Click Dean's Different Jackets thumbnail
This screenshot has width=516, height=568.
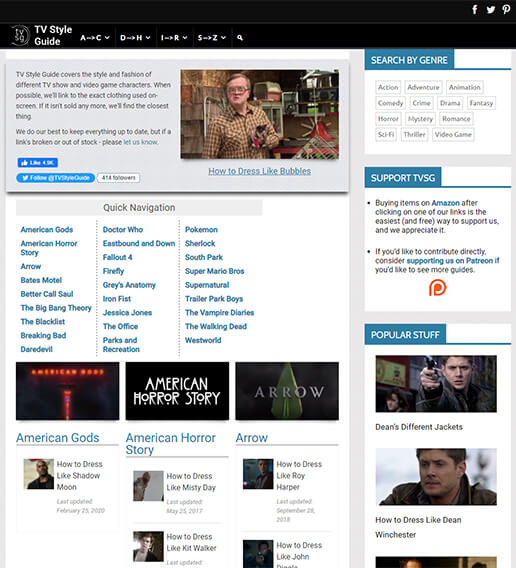[x=436, y=384]
